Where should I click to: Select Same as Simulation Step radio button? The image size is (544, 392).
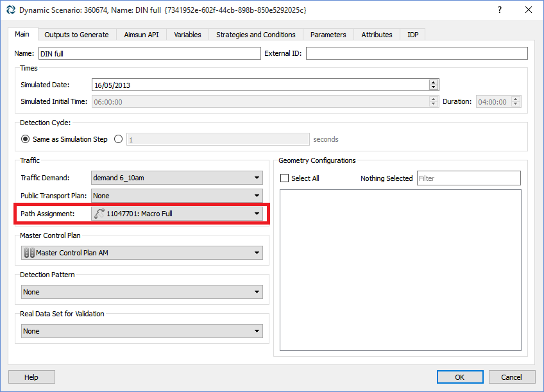click(x=25, y=139)
